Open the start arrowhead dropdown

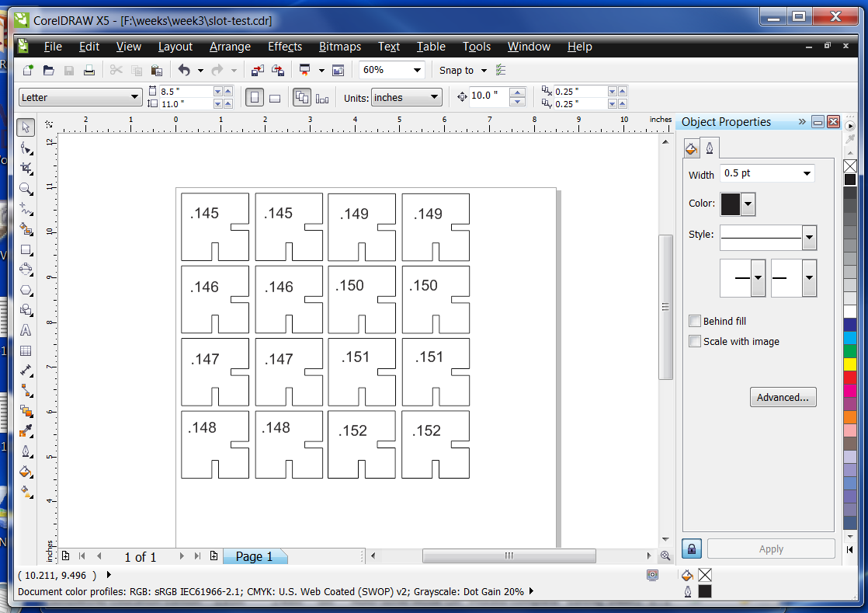coord(758,278)
